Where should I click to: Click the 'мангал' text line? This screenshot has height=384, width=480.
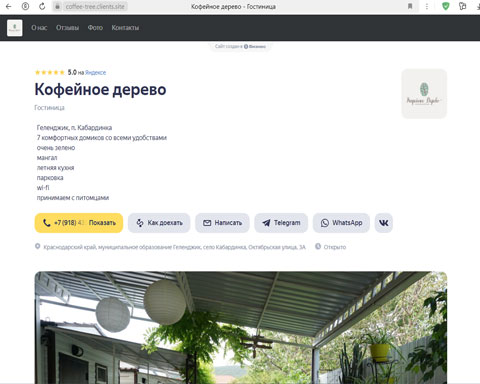pyautogui.click(x=47, y=157)
